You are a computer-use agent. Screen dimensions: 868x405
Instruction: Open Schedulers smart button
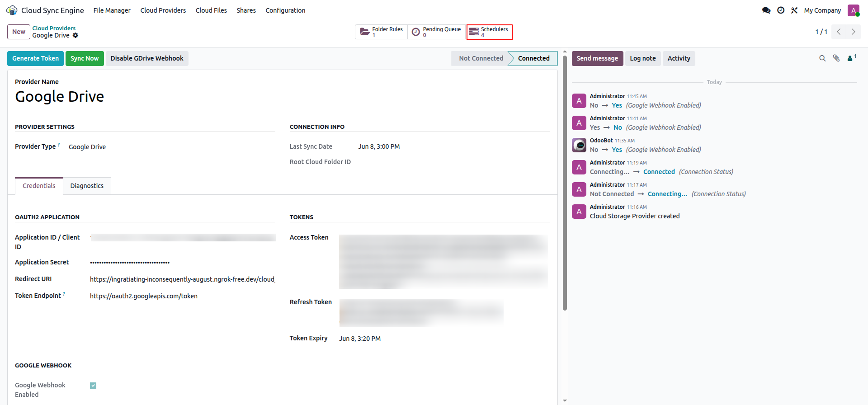[x=490, y=32]
